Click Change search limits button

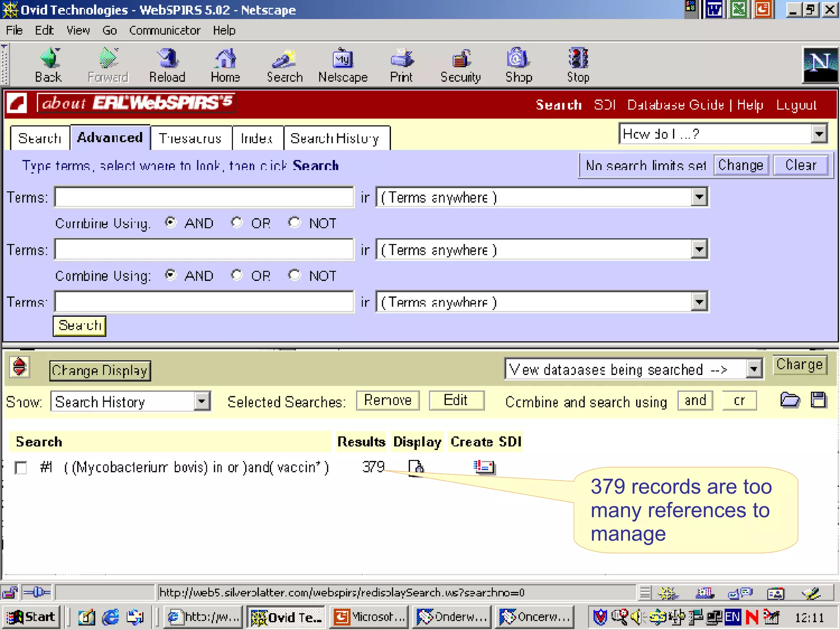741,165
